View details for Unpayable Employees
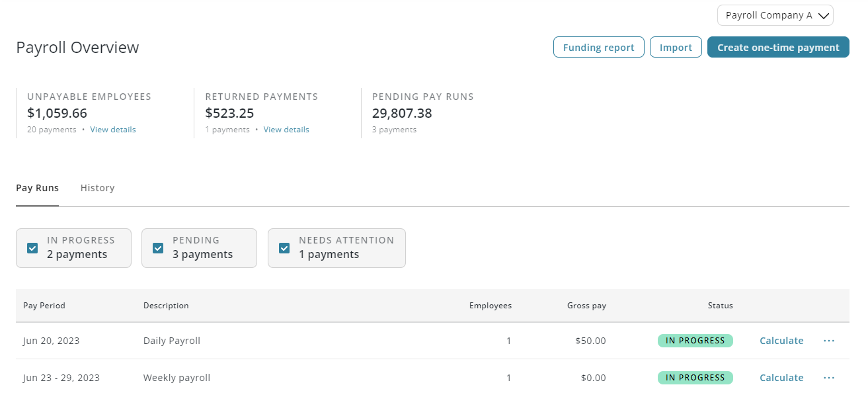868x393 pixels. 113,130
